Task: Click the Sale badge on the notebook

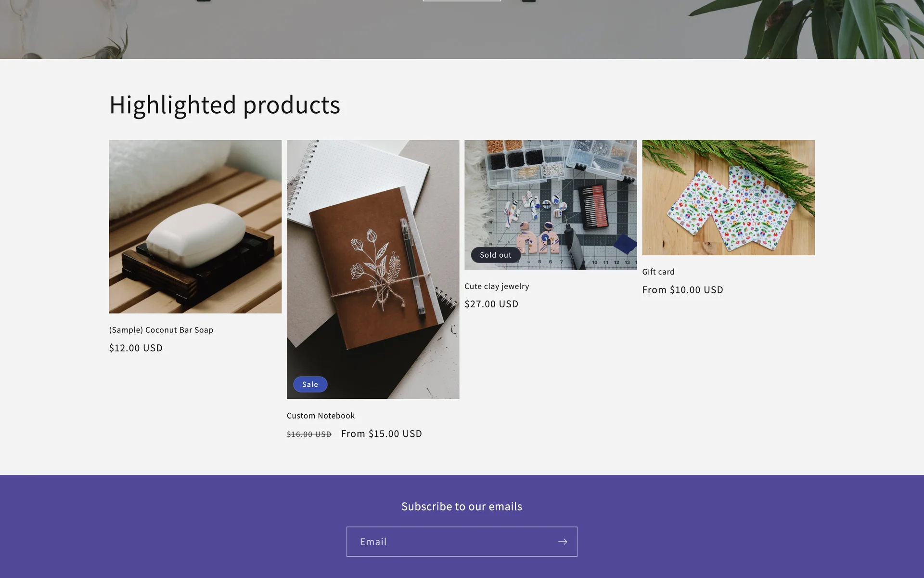Action: pos(310,384)
